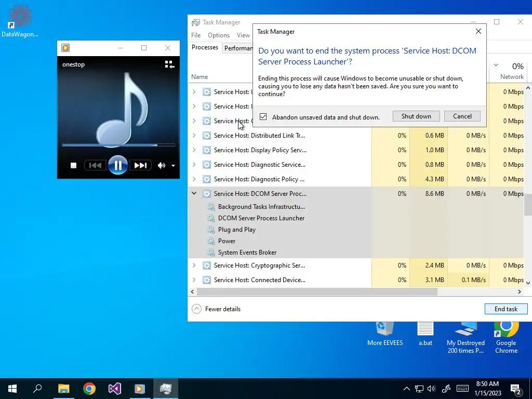This screenshot has height=399, width=532.
Task: Collapse Service Host: DCOM Server Process group
Action: (194, 193)
